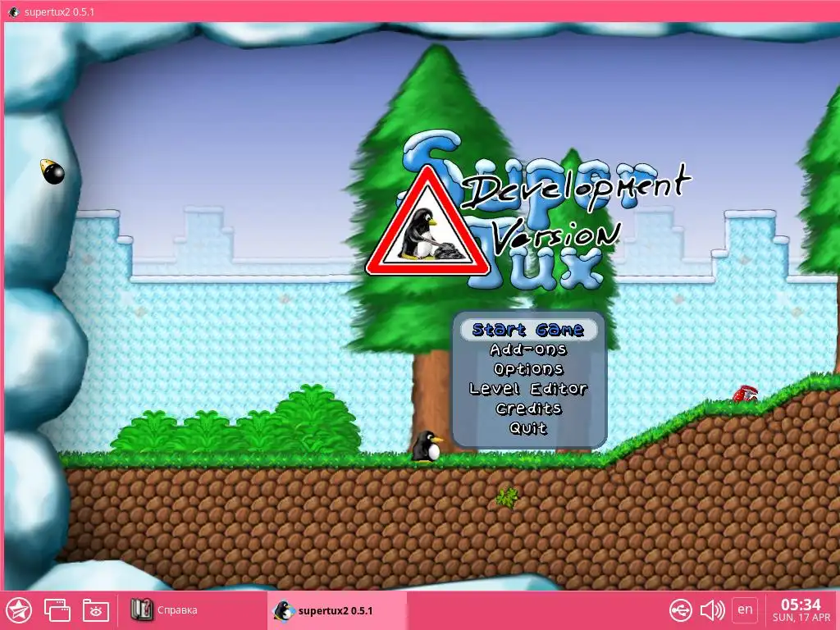Open the star application launcher in taskbar

pos(20,610)
